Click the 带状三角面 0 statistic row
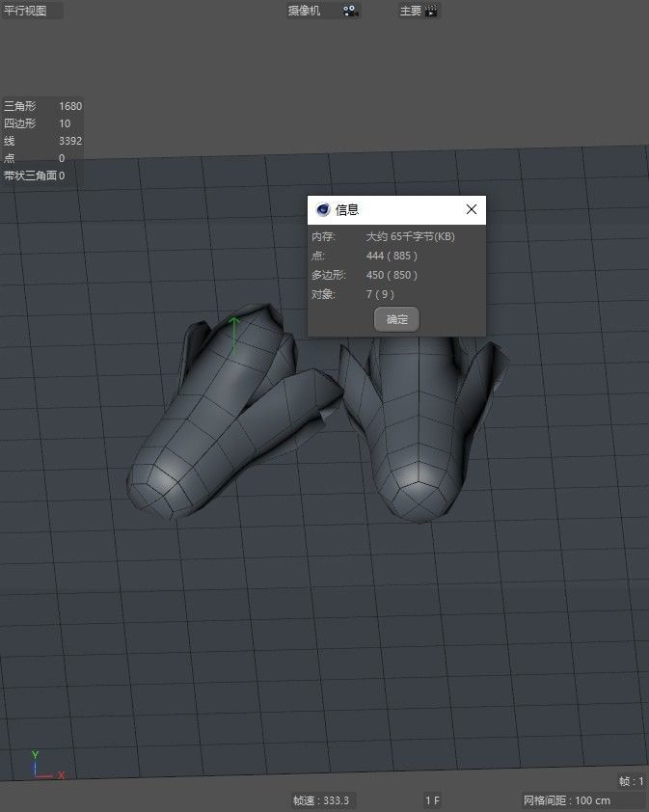The height and width of the screenshot is (812, 649). click(x=34, y=176)
